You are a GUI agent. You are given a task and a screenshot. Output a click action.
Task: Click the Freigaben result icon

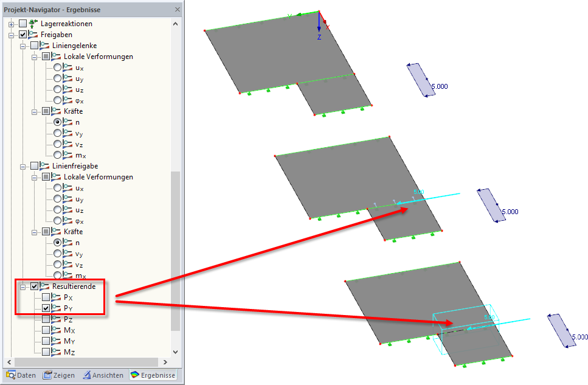[33, 35]
